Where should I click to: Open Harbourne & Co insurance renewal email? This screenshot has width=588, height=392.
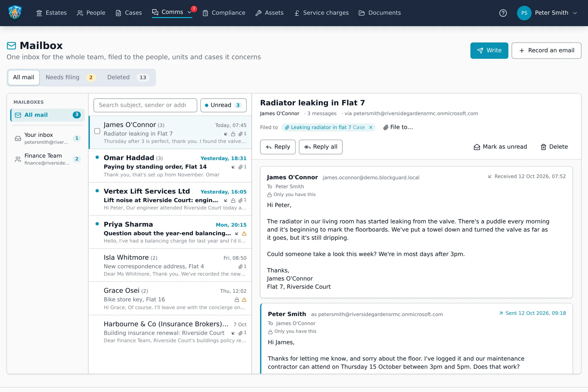pos(170,332)
